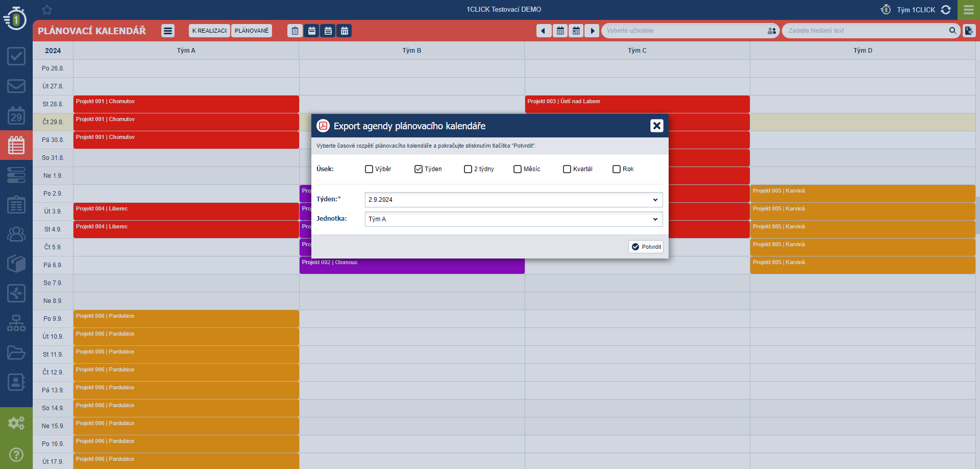Open Projekt 005 Karviná on Po 2.9.

863,194
